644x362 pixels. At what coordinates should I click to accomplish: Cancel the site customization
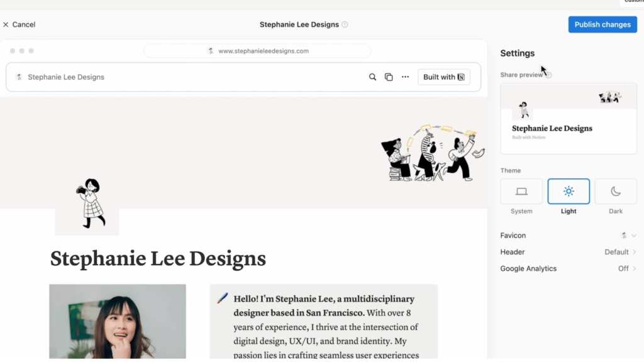point(19,25)
